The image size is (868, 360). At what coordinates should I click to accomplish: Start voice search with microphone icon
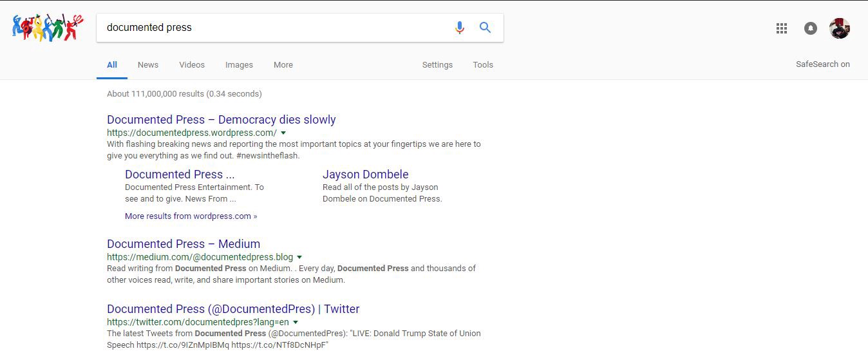[x=459, y=28]
